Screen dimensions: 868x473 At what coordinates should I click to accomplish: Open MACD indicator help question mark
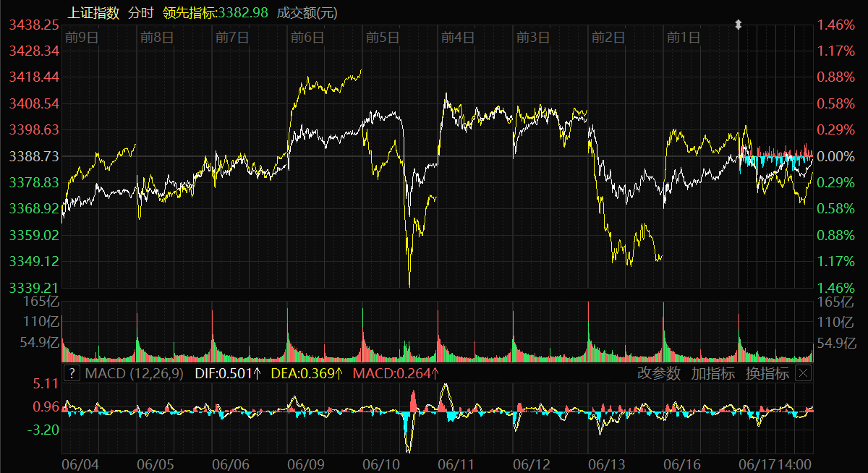coord(72,373)
